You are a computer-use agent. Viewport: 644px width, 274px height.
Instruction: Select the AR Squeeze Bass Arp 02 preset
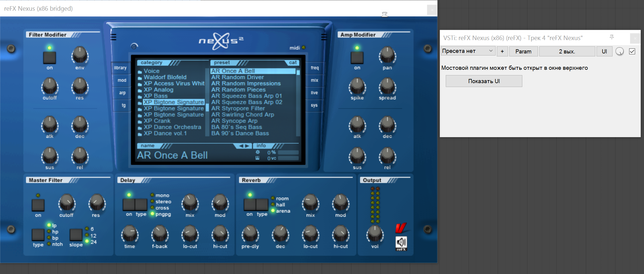247,102
